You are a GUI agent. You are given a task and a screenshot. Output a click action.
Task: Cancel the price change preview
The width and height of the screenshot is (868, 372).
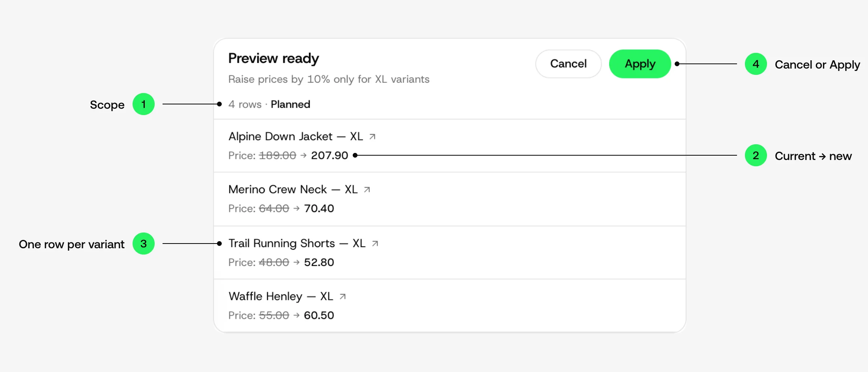coord(569,64)
